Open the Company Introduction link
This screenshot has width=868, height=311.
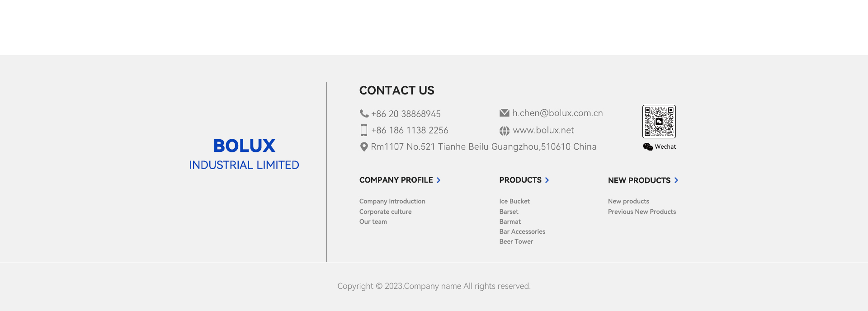pos(392,202)
